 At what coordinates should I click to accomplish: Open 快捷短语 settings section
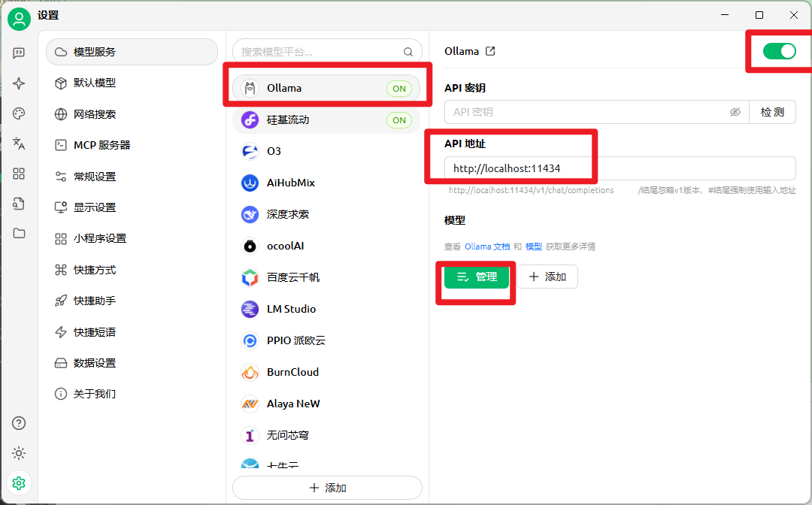click(132, 331)
